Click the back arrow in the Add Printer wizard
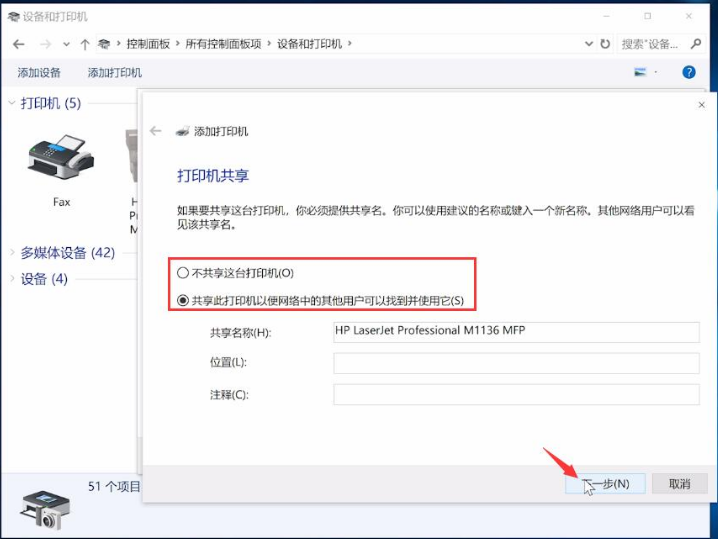The height and width of the screenshot is (539, 718). click(x=155, y=131)
